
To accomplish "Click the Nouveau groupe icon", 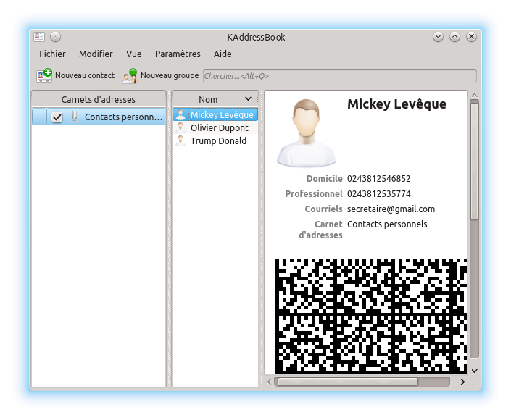I will click(x=130, y=75).
